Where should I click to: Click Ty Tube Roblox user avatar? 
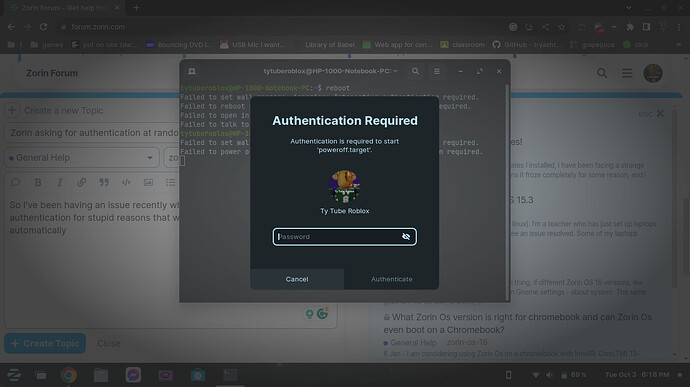pos(345,187)
